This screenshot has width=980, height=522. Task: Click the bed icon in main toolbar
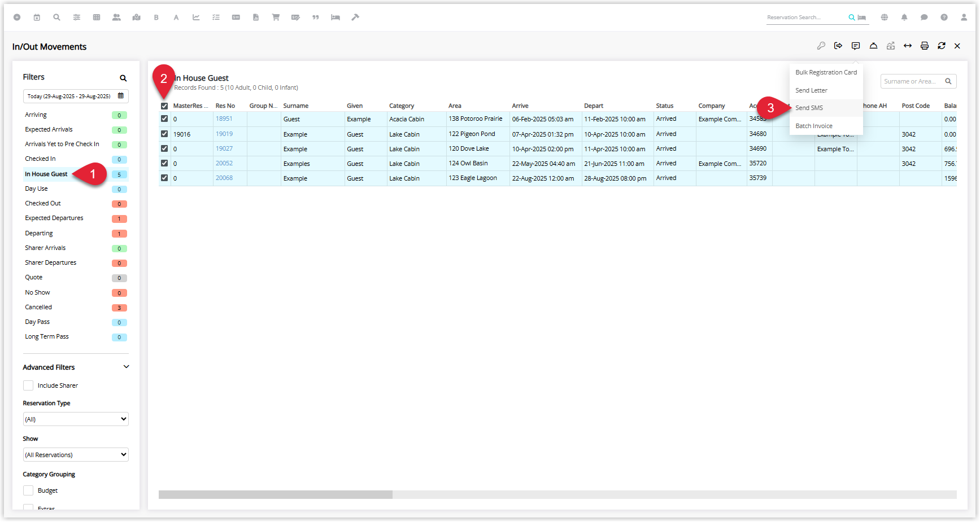coord(336,17)
